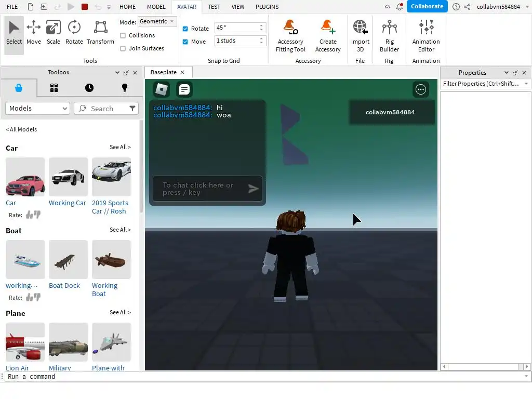Click the Collaborate button
This screenshot has height=399, width=532.
click(x=427, y=6)
